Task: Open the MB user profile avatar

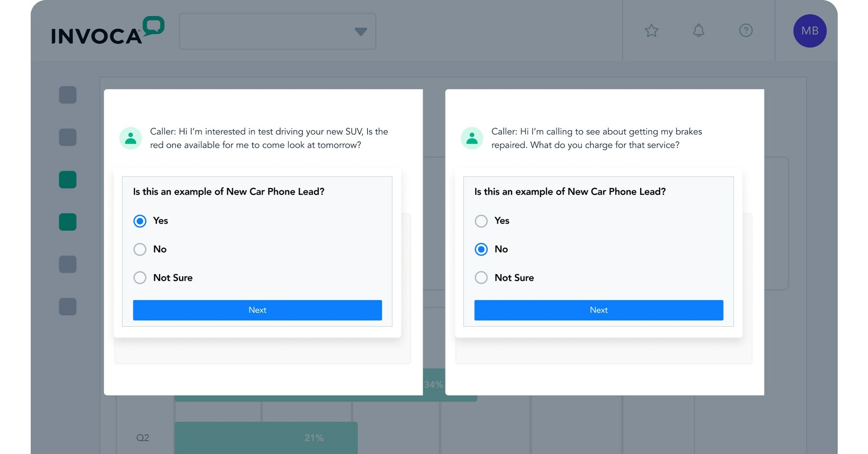Action: tap(810, 31)
